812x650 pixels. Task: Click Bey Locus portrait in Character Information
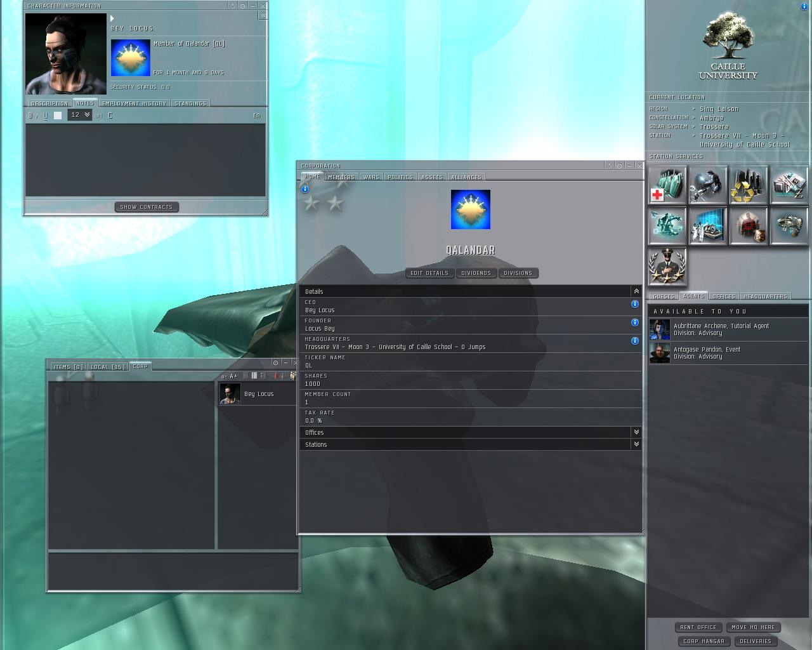66,54
